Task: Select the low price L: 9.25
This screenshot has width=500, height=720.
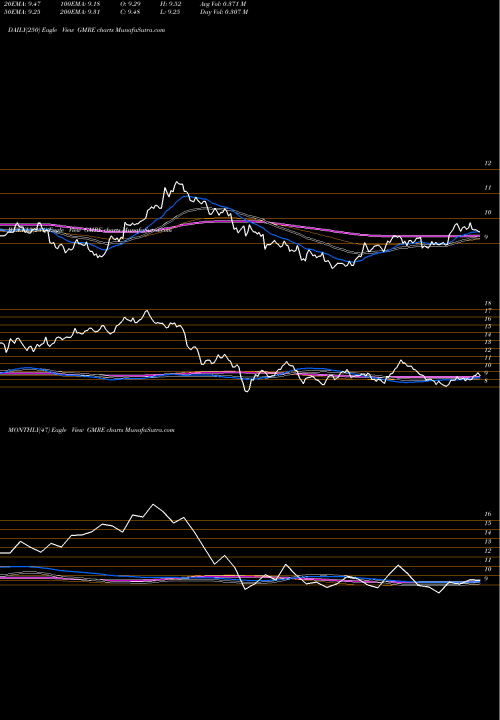Action: [x=170, y=12]
